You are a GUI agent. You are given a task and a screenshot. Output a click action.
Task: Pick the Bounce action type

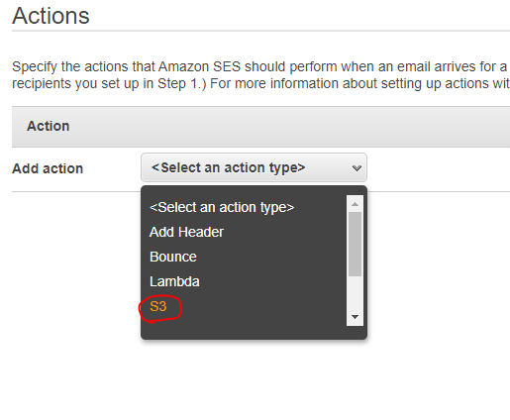point(173,257)
